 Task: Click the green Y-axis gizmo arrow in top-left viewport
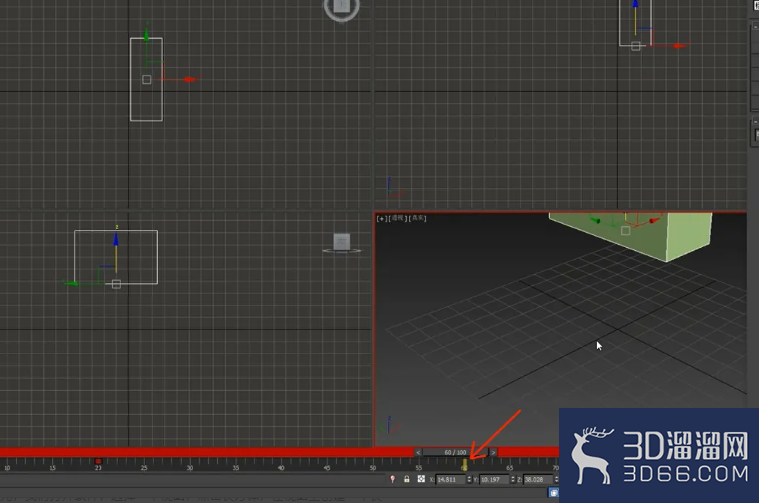146,35
